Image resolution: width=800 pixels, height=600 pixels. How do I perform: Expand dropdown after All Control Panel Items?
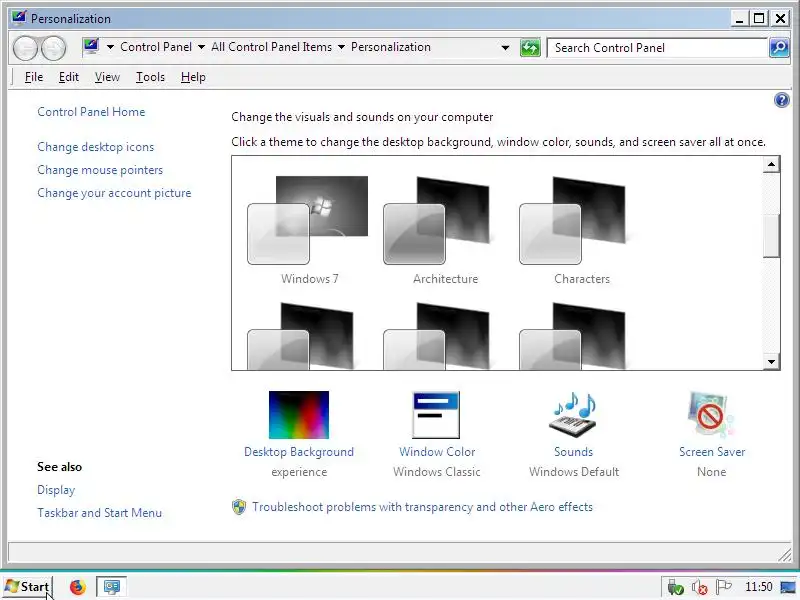point(341,47)
